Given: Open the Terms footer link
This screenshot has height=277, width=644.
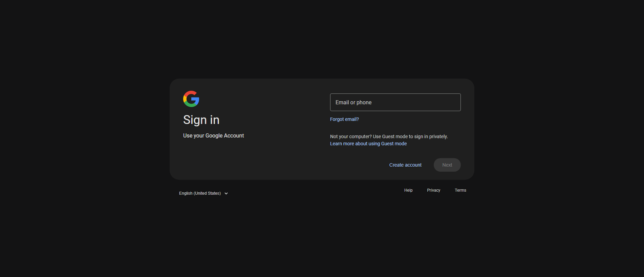Looking at the screenshot, I should 460,190.
